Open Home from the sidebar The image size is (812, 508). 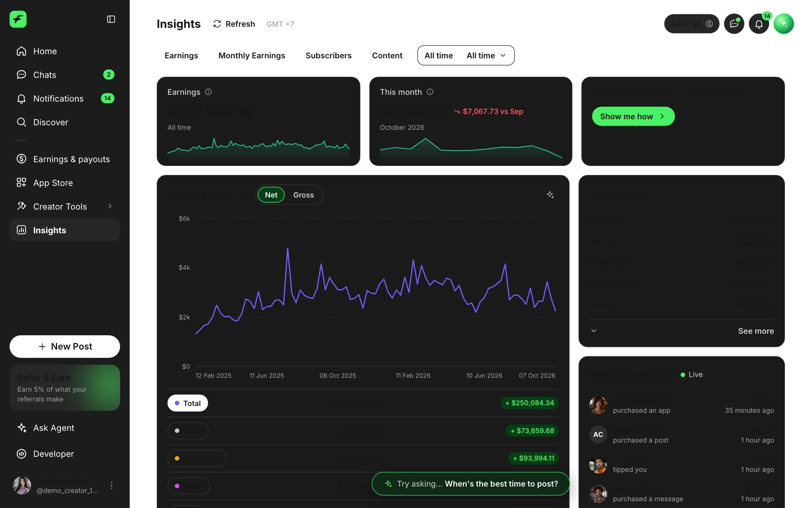click(65, 51)
